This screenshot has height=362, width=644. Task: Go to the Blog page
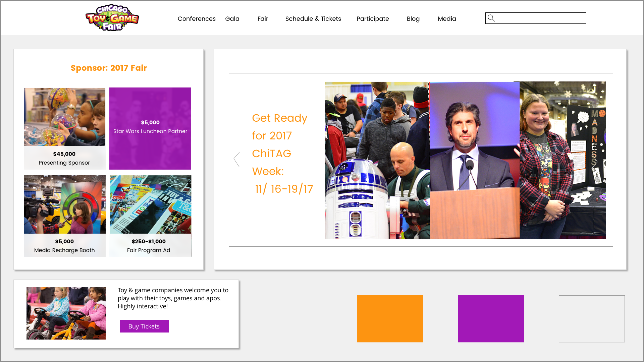point(413,19)
